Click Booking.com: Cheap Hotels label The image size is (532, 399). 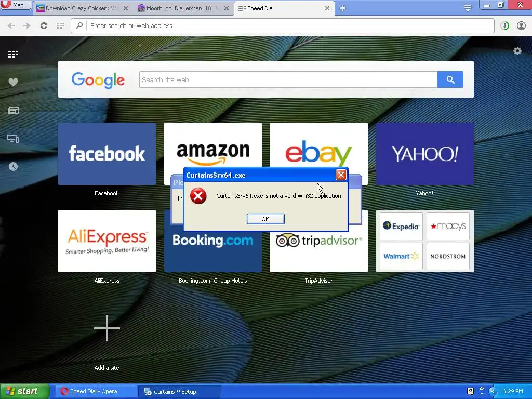click(212, 281)
